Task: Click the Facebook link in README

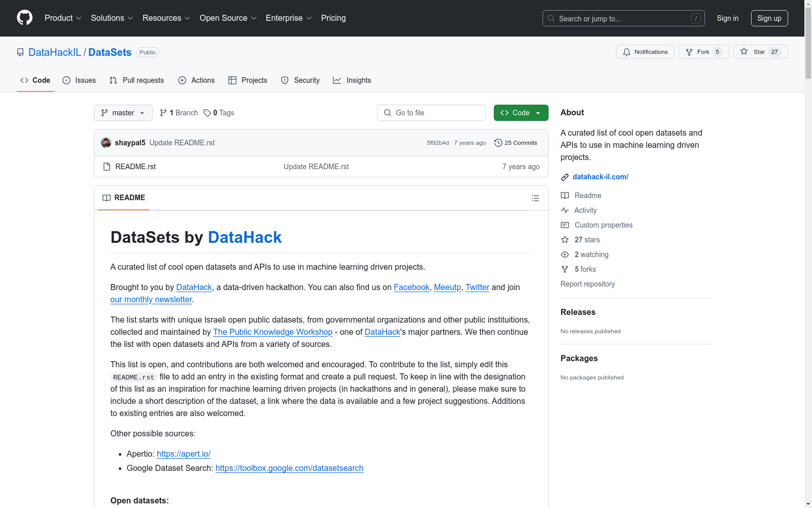Action: [x=412, y=287]
